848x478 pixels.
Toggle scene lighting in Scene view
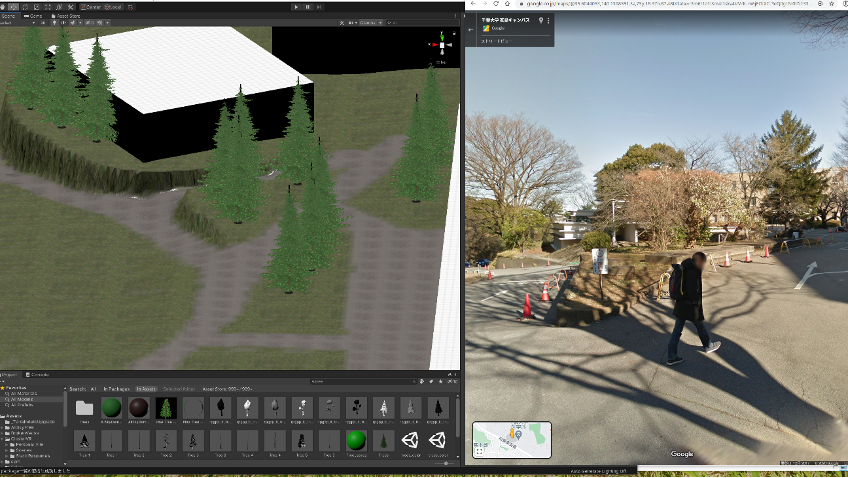54,23
